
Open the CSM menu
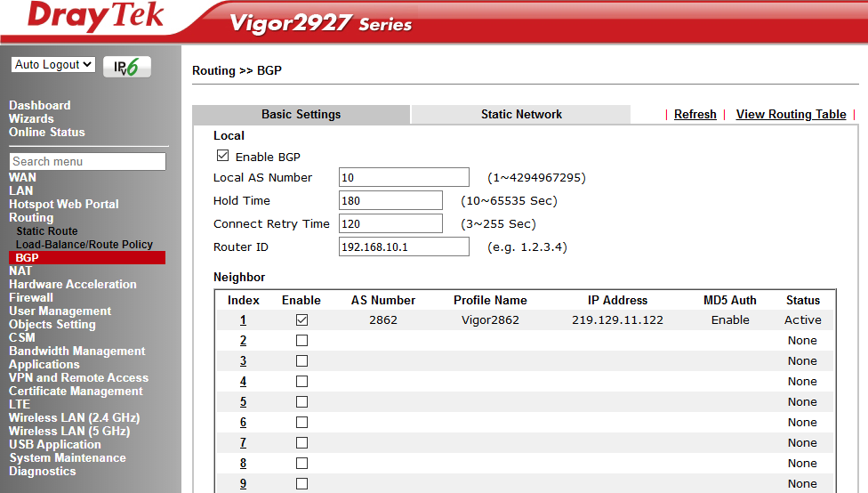point(21,337)
